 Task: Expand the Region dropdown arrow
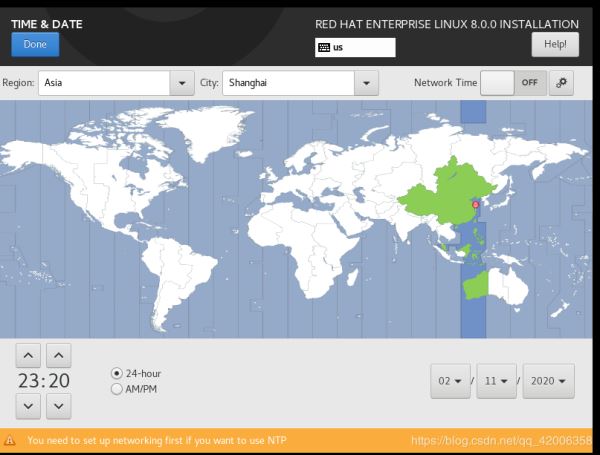click(x=182, y=83)
